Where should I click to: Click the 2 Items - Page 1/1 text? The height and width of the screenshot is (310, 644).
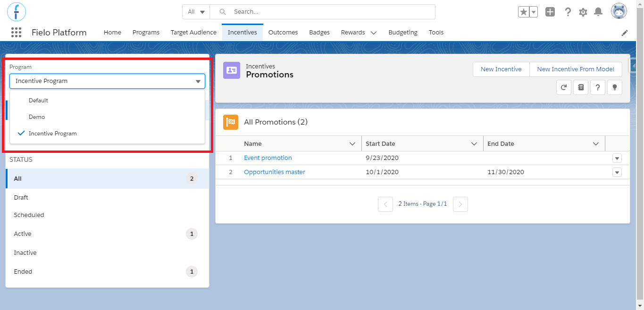(x=423, y=204)
